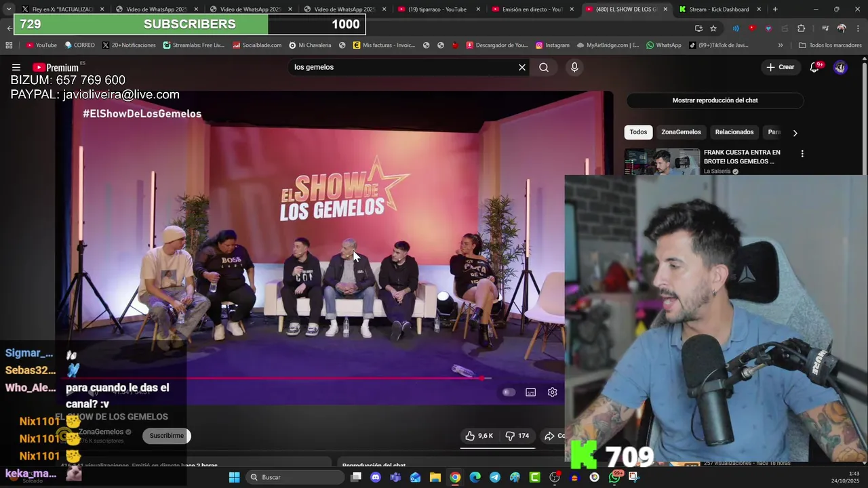The image size is (868, 488).
Task: Open the bookmarks apps grid icon
Action: tap(9, 45)
